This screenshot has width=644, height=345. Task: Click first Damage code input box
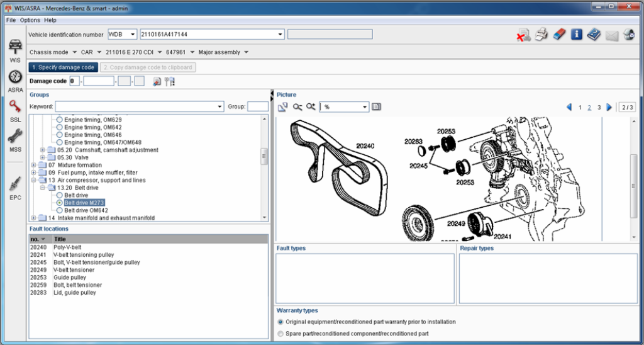[74, 81]
